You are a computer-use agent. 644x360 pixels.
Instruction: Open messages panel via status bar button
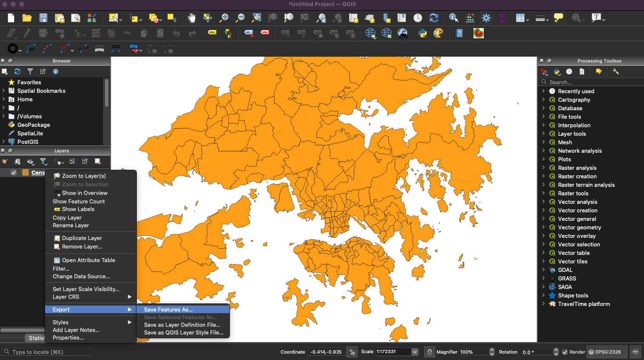tap(636, 352)
